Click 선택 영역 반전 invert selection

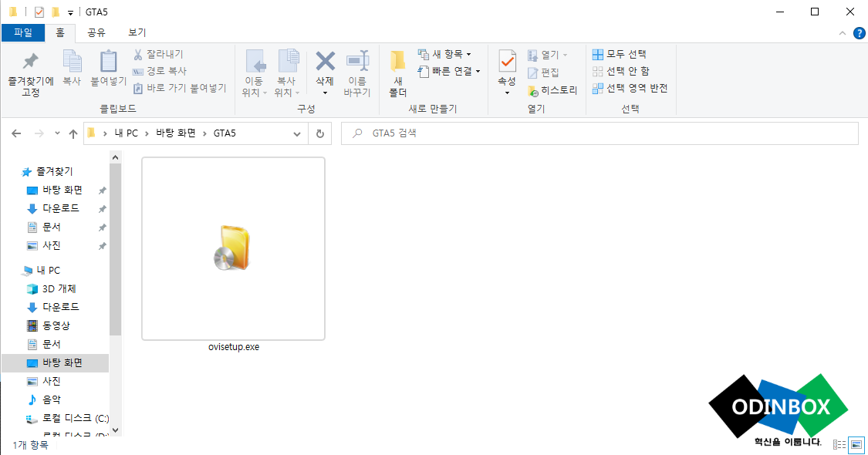click(630, 88)
